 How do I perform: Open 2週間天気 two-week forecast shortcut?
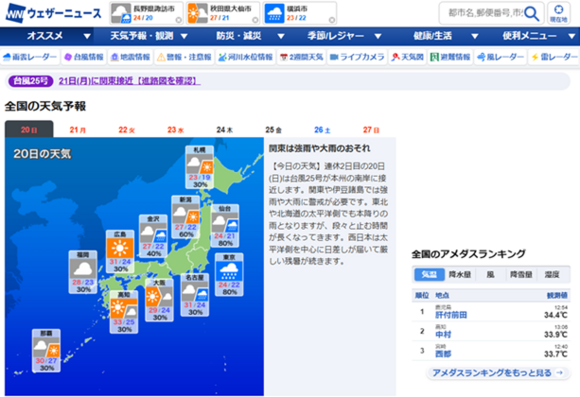coord(301,57)
